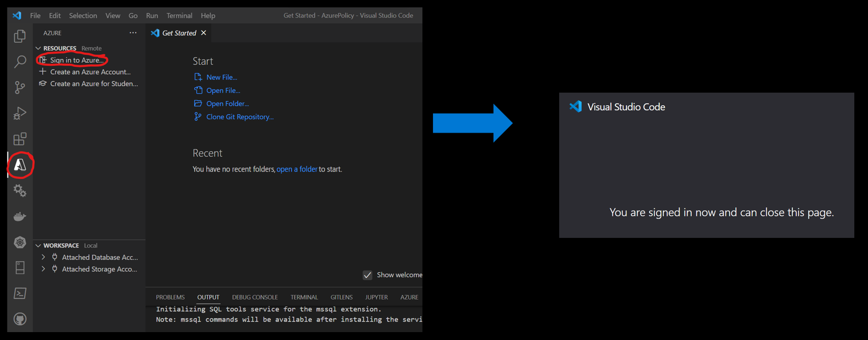
Task: Switch to the AZURE panel tab
Action: click(x=409, y=297)
